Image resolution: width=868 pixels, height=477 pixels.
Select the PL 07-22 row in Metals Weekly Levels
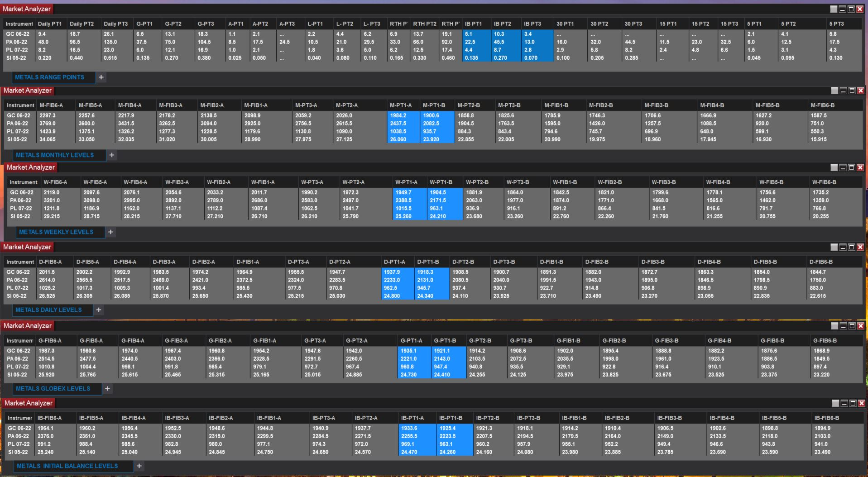(435, 209)
